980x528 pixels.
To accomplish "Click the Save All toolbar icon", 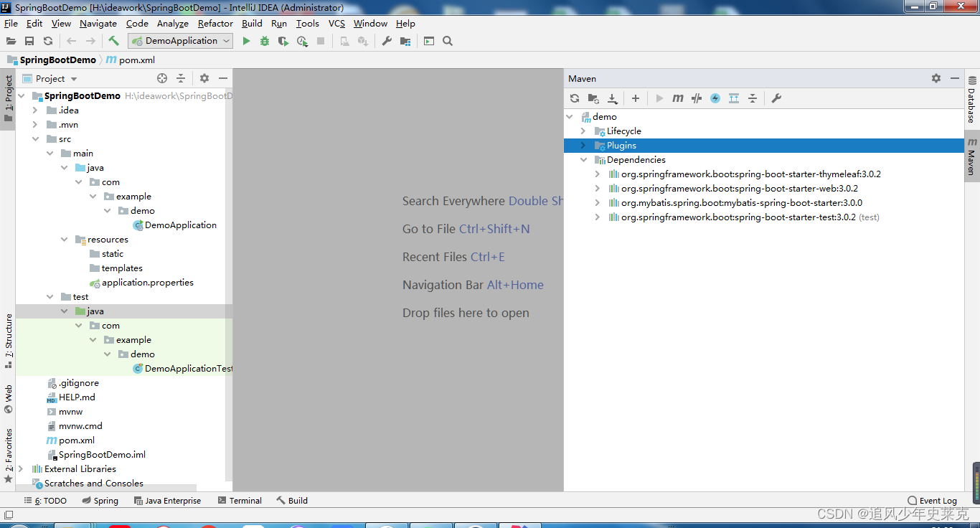I will tap(29, 41).
